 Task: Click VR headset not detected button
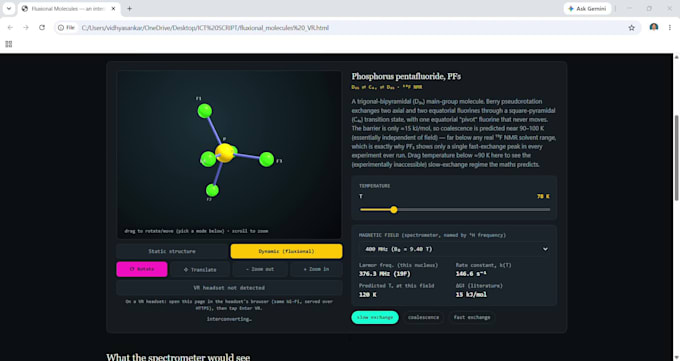pyautogui.click(x=229, y=288)
